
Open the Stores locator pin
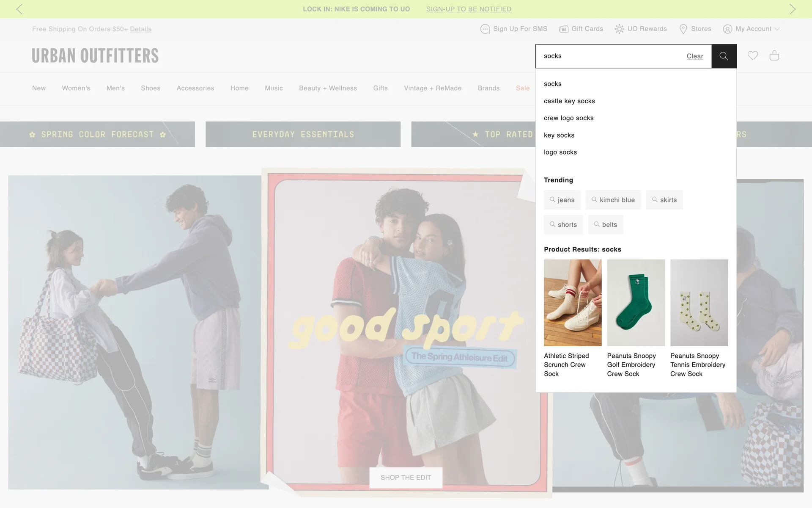click(x=683, y=29)
